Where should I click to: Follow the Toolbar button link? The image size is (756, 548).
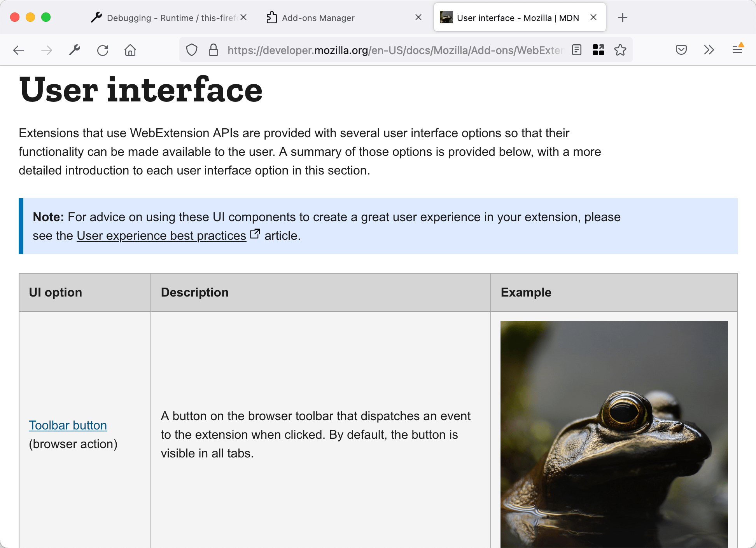[x=68, y=425]
